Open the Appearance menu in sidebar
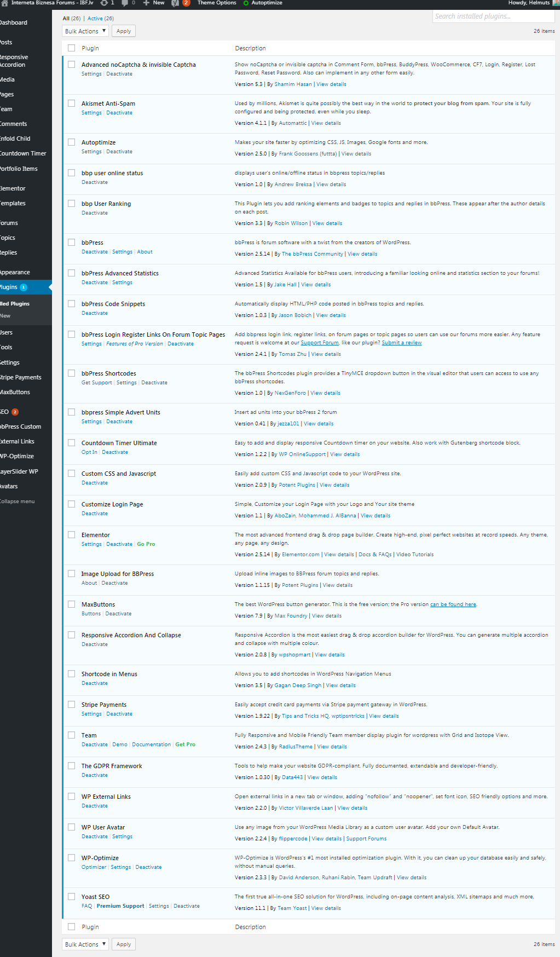This screenshot has width=560, height=957. click(x=15, y=272)
